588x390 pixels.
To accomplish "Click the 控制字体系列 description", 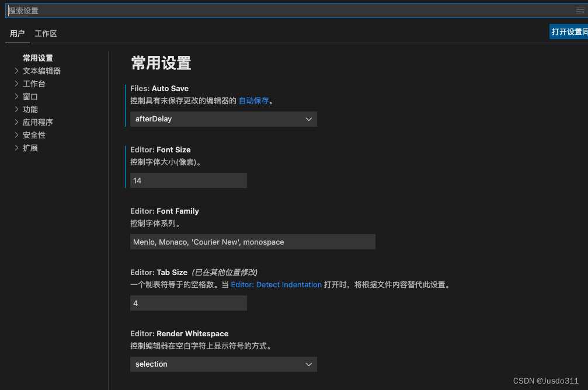I will 156,223.
